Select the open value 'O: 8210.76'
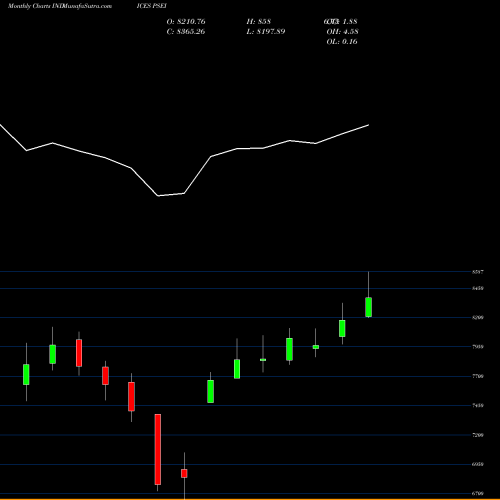Screen dimensions: 500x500 pyautogui.click(x=186, y=22)
